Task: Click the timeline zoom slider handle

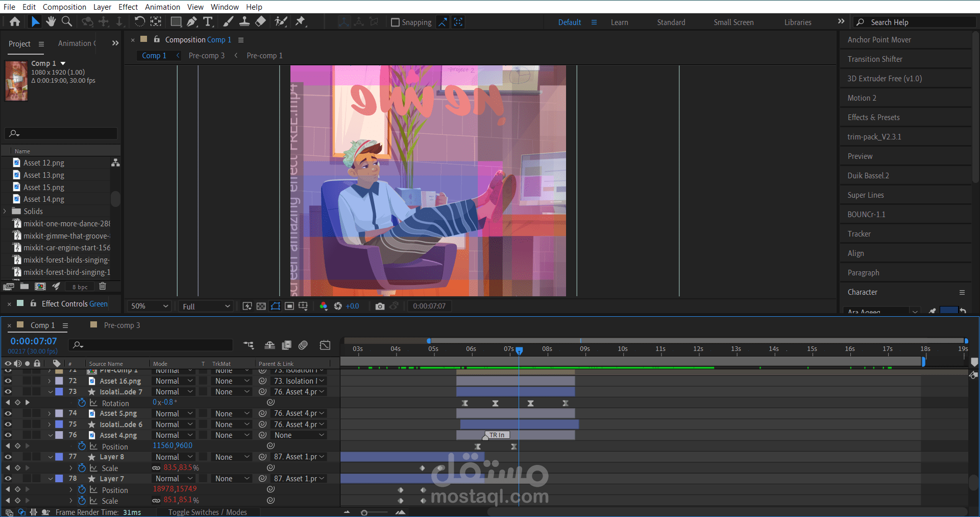Action: point(364,512)
